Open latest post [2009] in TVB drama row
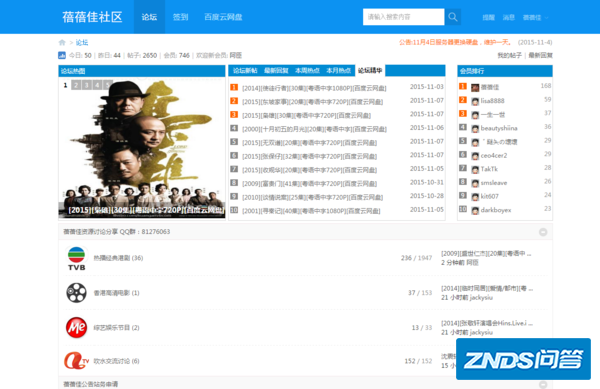 coord(486,254)
